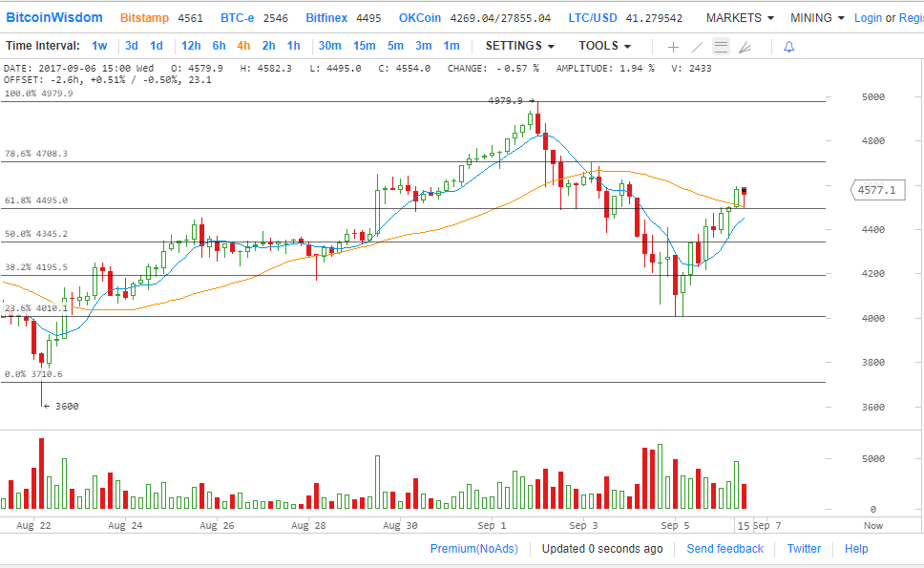Select the 4h time interval
This screenshot has width=924, height=568.
point(243,46)
